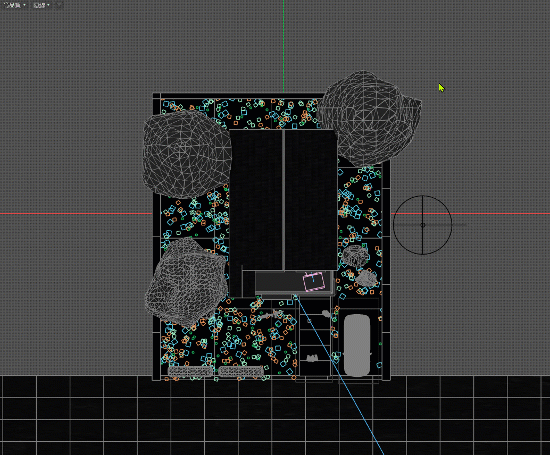Select the circular crosshair null object beside the house
The width and height of the screenshot is (550, 455).
[422, 225]
